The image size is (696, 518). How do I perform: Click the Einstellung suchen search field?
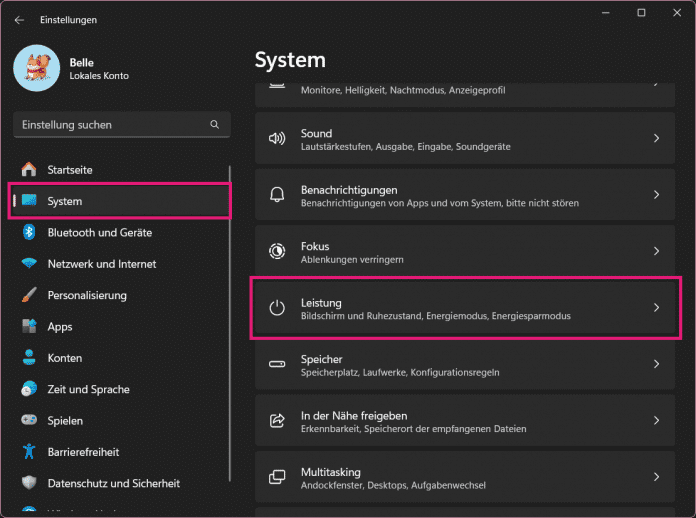click(110, 125)
